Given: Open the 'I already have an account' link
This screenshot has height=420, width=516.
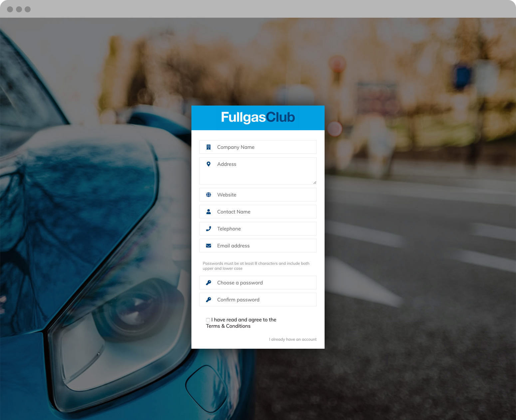Looking at the screenshot, I should (x=293, y=339).
